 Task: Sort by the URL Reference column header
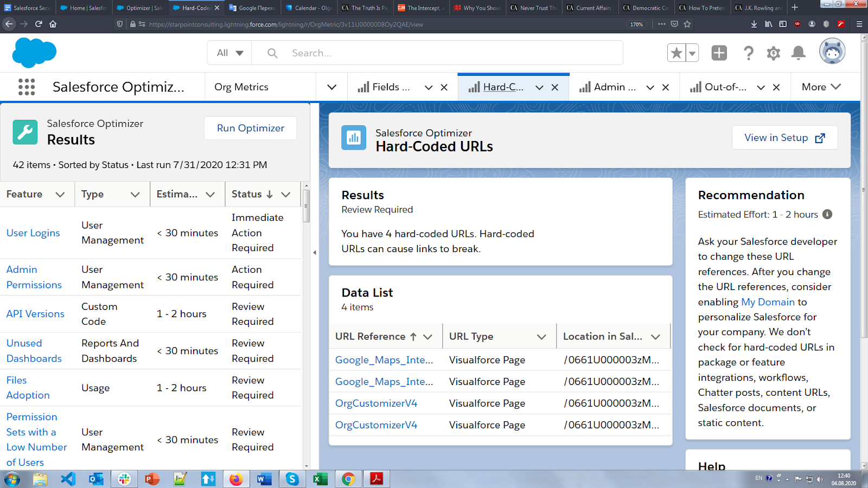pyautogui.click(x=376, y=336)
